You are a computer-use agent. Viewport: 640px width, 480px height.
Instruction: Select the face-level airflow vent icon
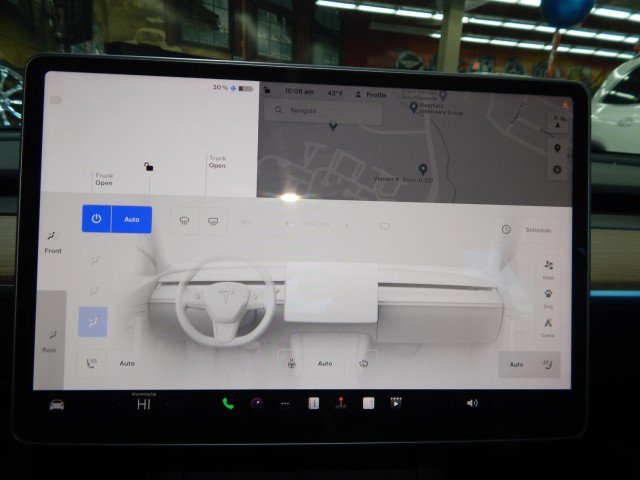pyautogui.click(x=94, y=291)
